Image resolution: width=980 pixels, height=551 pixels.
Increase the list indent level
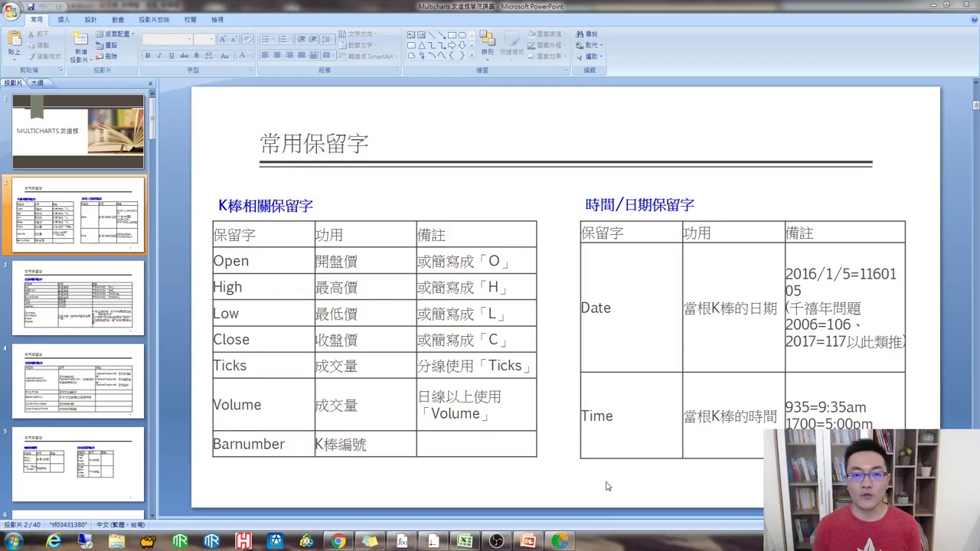(x=313, y=39)
